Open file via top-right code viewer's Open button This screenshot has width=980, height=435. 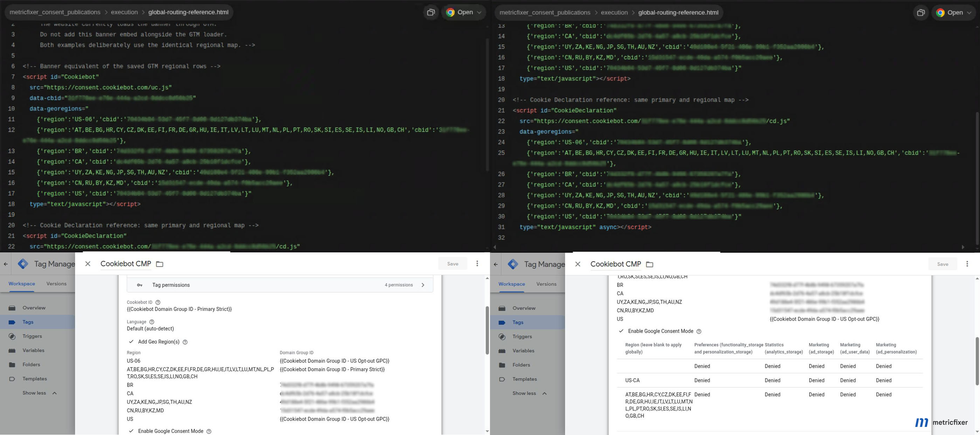point(954,13)
